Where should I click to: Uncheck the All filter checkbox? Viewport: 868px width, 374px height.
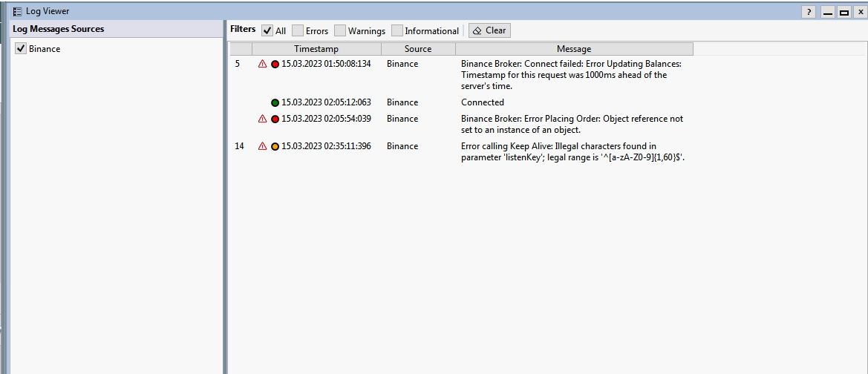point(267,30)
